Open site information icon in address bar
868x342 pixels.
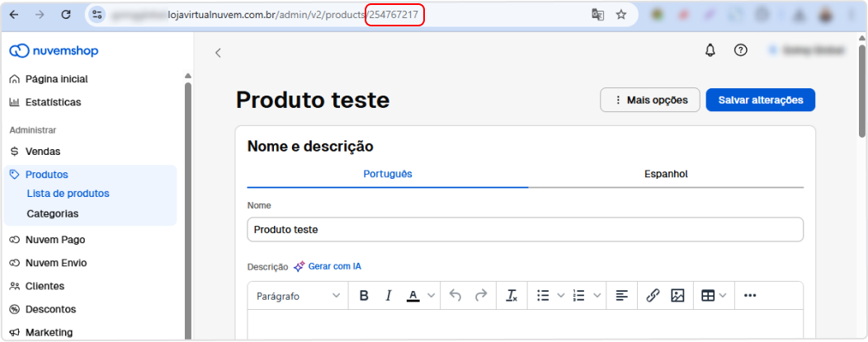click(97, 15)
